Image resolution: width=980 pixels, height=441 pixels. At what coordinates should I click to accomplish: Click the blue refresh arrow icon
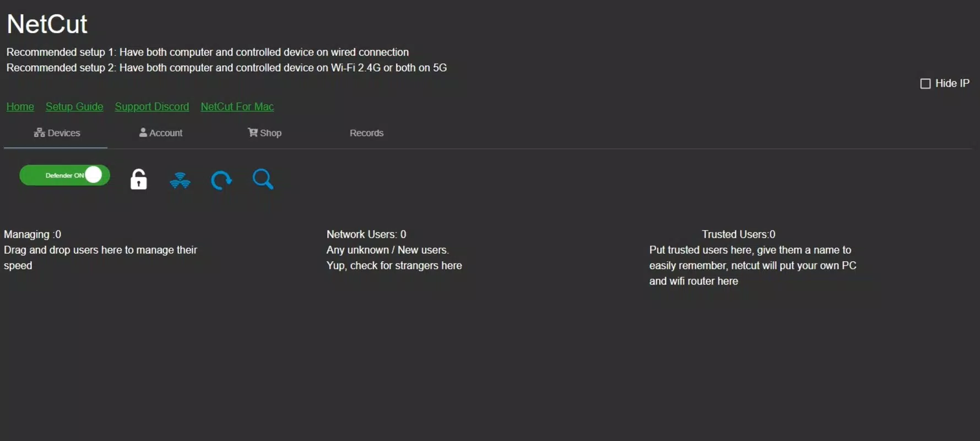(221, 180)
